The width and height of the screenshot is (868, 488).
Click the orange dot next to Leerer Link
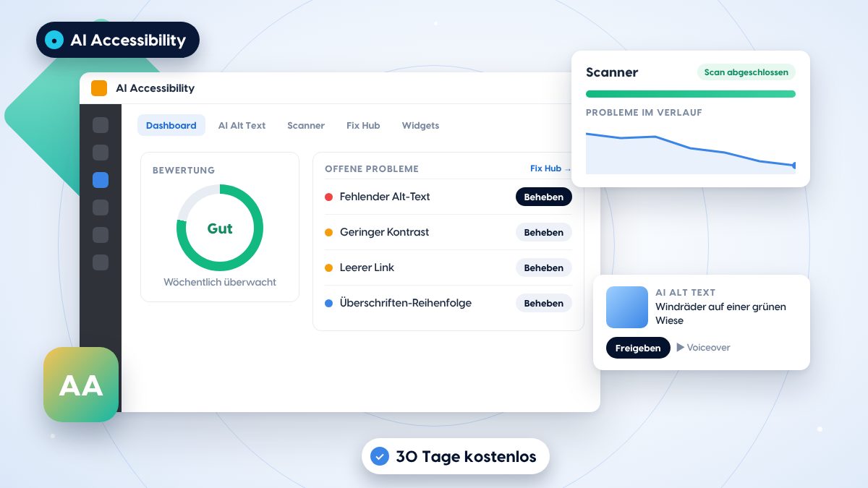pyautogui.click(x=328, y=267)
